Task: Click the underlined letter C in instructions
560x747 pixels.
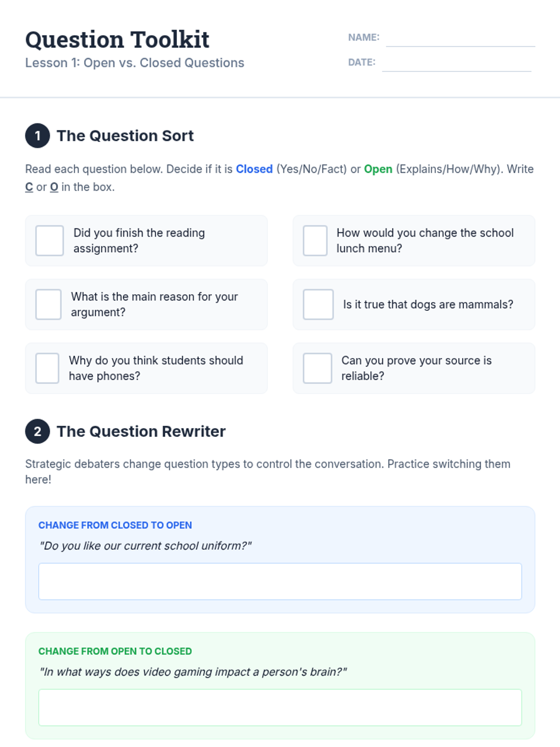Action: tap(29, 187)
